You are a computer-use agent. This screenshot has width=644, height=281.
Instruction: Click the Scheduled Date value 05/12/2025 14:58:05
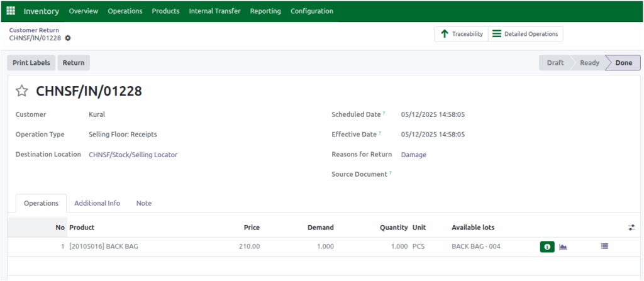pyautogui.click(x=433, y=114)
